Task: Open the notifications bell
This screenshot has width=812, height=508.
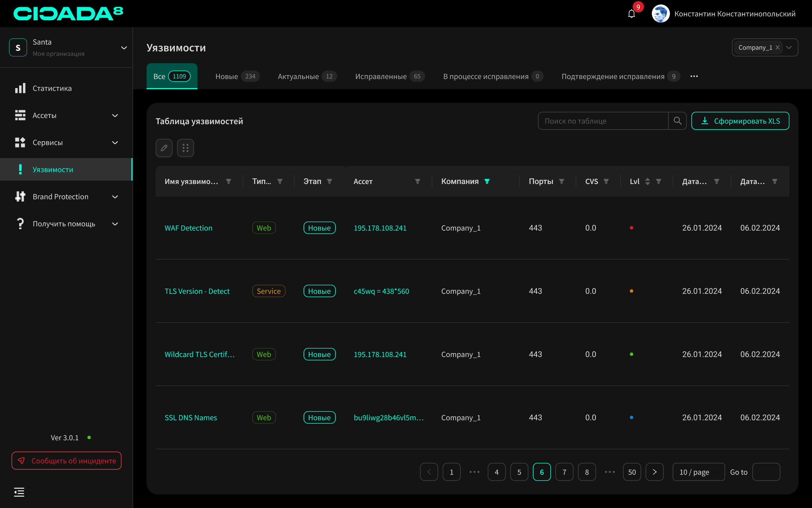Action: 632,14
